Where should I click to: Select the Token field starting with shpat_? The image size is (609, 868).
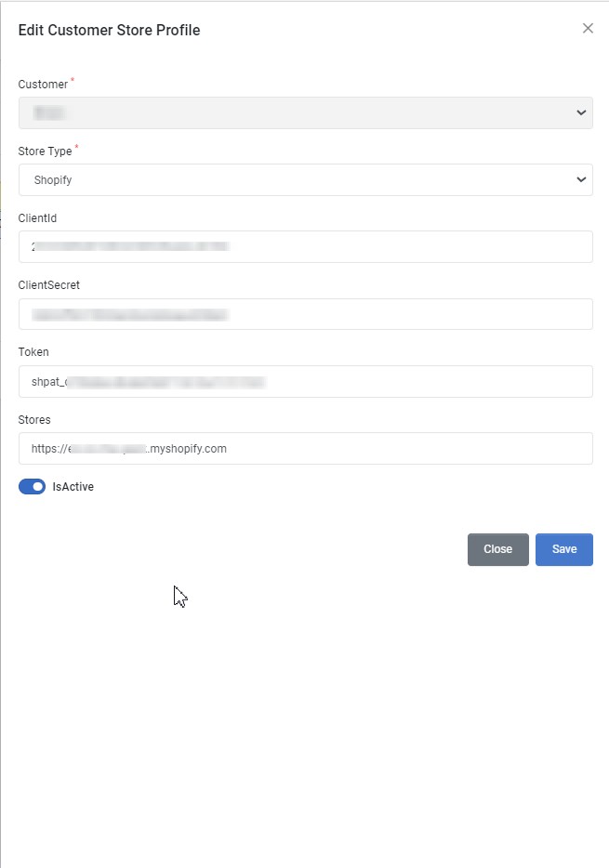pos(304,381)
